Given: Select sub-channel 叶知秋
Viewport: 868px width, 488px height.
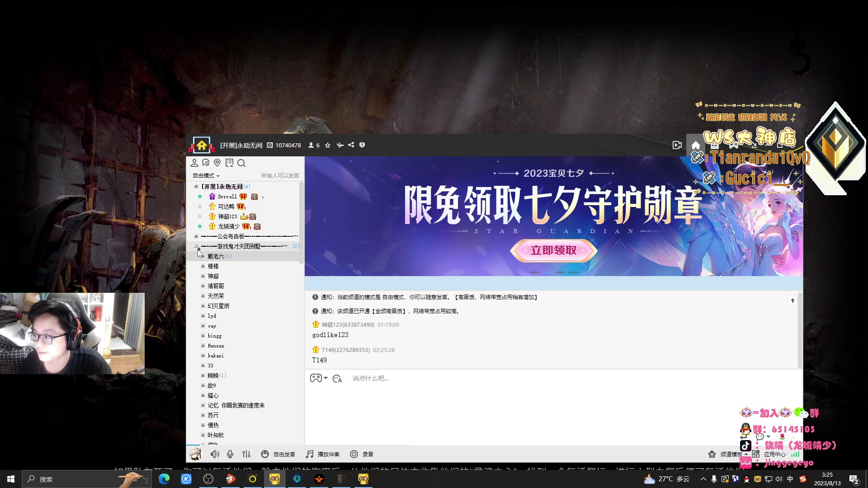Looking at the screenshot, I should [x=216, y=435].
